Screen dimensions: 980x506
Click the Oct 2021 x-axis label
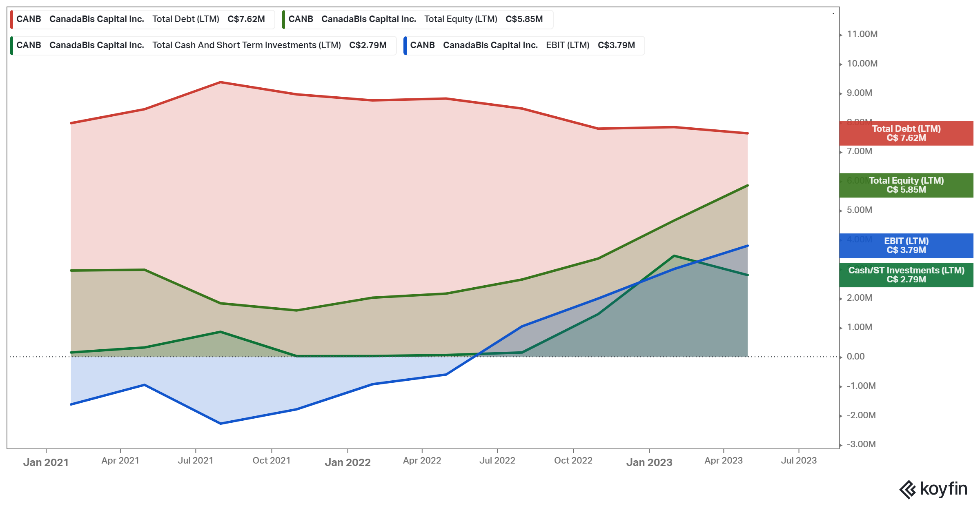tap(272, 461)
